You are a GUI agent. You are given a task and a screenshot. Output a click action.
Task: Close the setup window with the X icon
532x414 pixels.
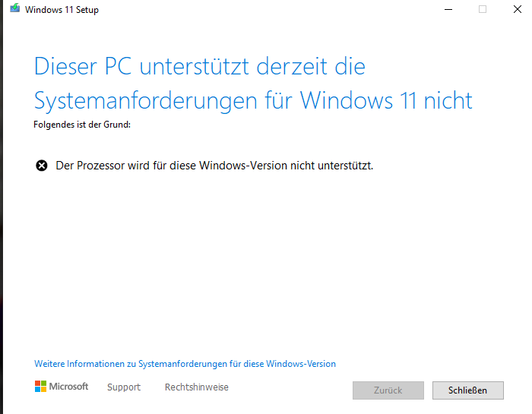tap(516, 10)
